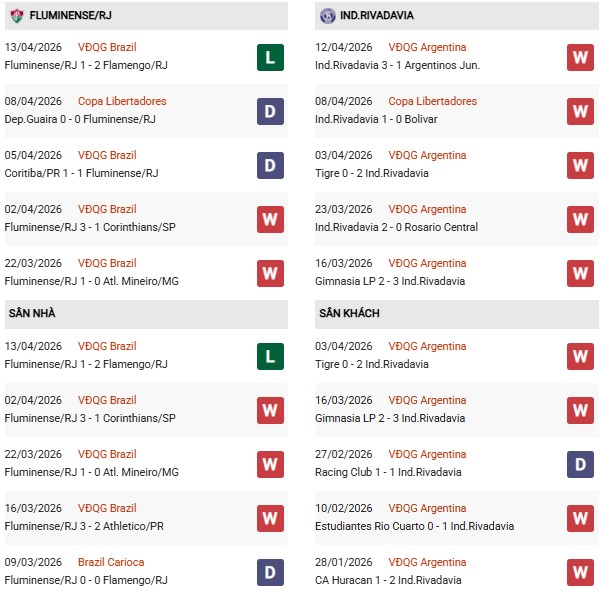This screenshot has height=592, width=600.
Task: Select the SÂN KHÁCH section header
Action: tap(349, 313)
